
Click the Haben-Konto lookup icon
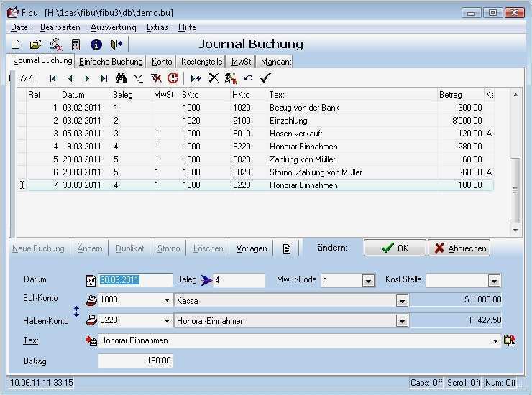(x=91, y=320)
